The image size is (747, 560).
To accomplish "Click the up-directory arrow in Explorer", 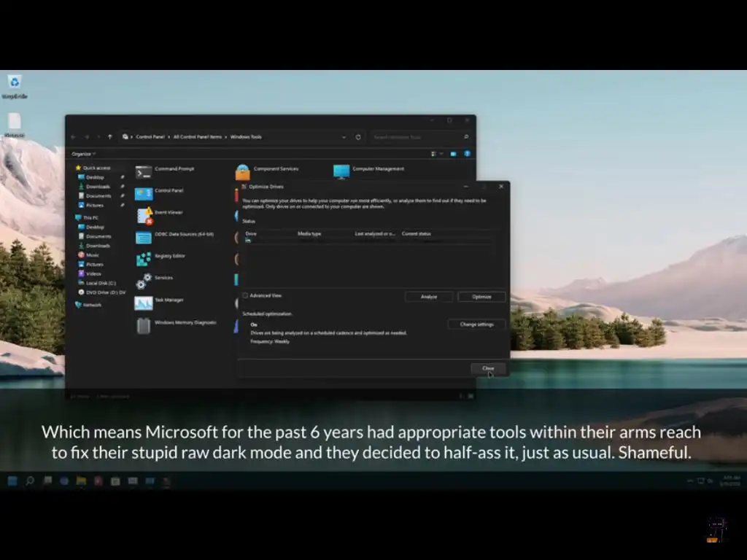I will pos(110,136).
